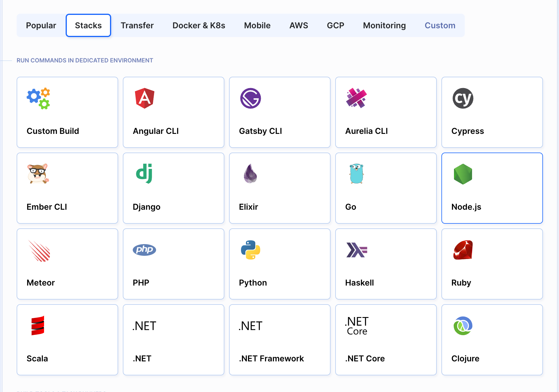Click the Haskell label text
The height and width of the screenshot is (392, 559).
point(359,283)
